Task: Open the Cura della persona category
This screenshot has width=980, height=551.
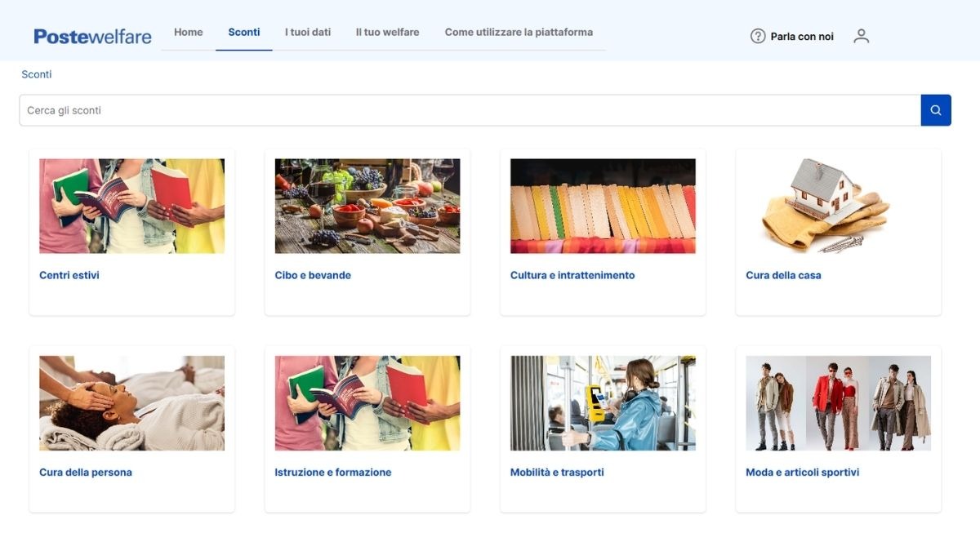Action: (x=86, y=472)
